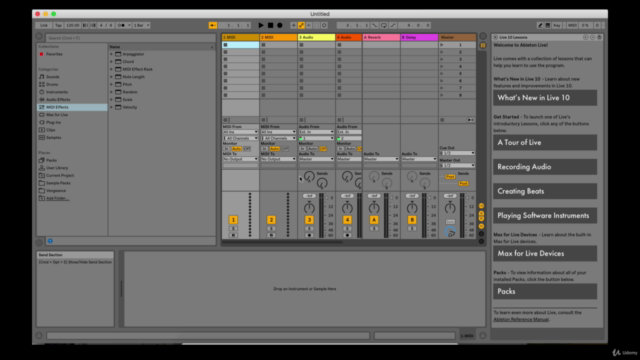640x360 pixels.
Task: Open What's New in Live 10 lesson
Action: click(545, 98)
